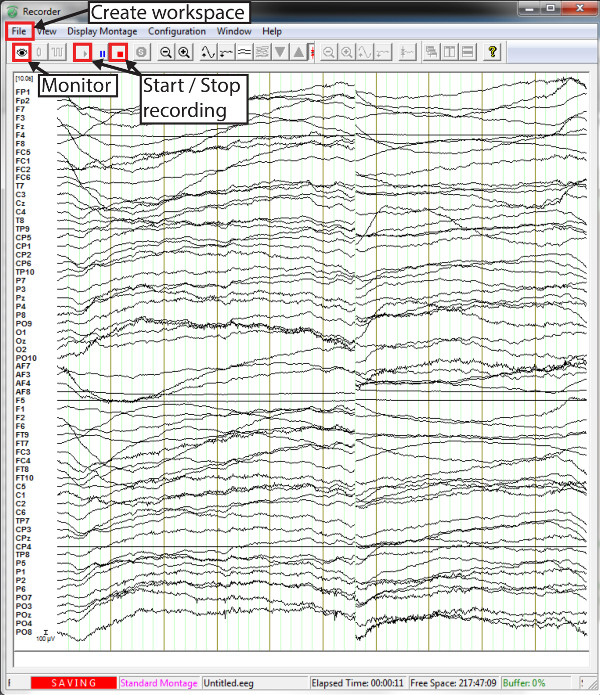Viewport: 600px width, 695px height.
Task: Click the FP1 channel label
Action: point(23,92)
